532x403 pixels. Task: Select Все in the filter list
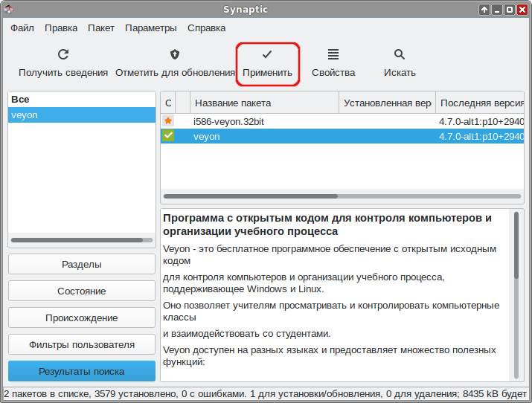tap(82, 100)
